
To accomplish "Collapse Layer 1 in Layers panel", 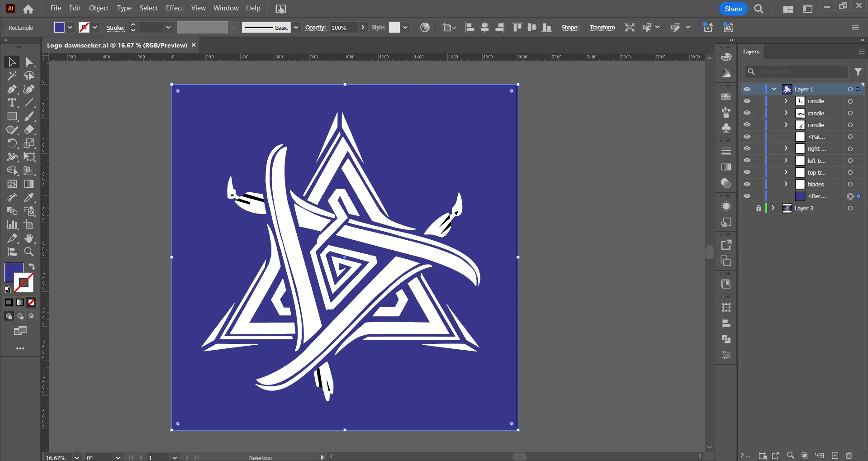I will (774, 89).
